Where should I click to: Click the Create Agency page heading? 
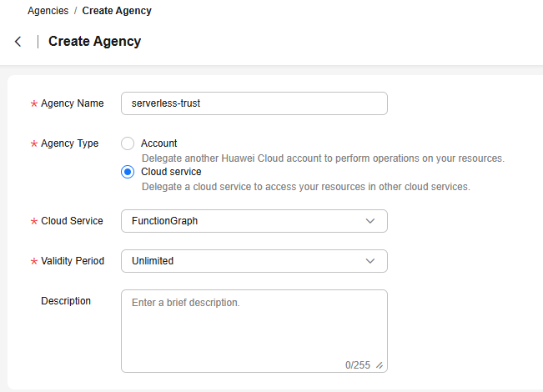coord(95,42)
